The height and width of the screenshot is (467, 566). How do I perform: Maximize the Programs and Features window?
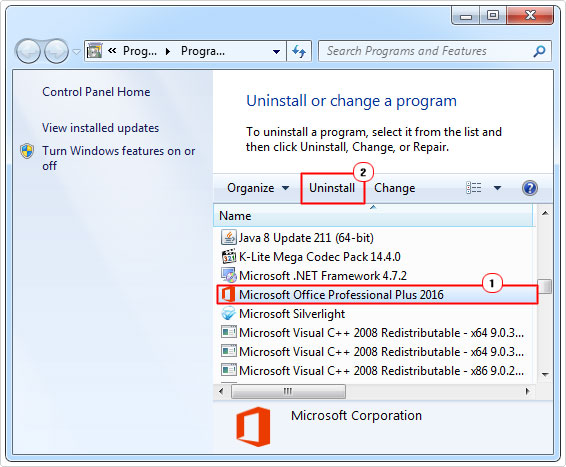(x=493, y=16)
